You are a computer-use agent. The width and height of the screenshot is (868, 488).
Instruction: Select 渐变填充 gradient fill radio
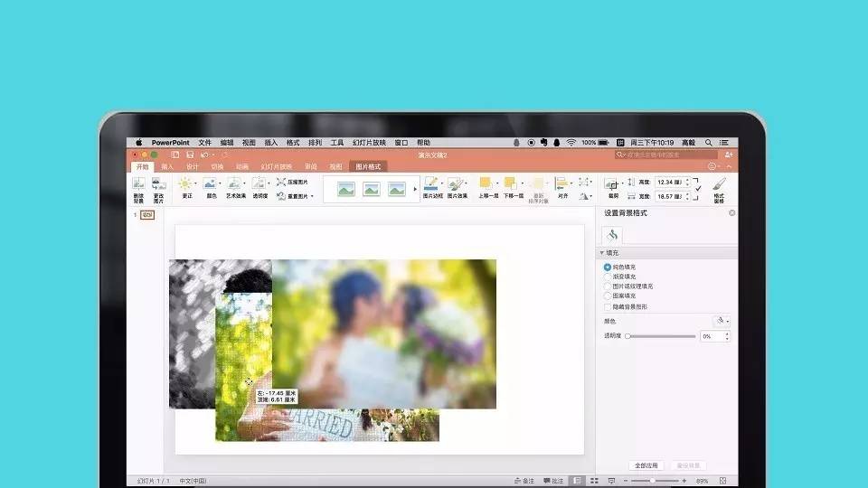coord(608,277)
